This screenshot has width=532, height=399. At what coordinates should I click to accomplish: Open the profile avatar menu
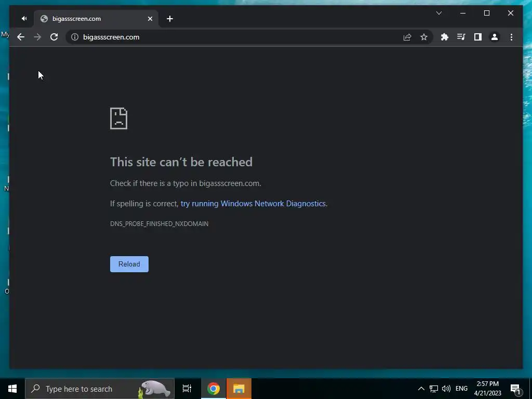point(495,37)
